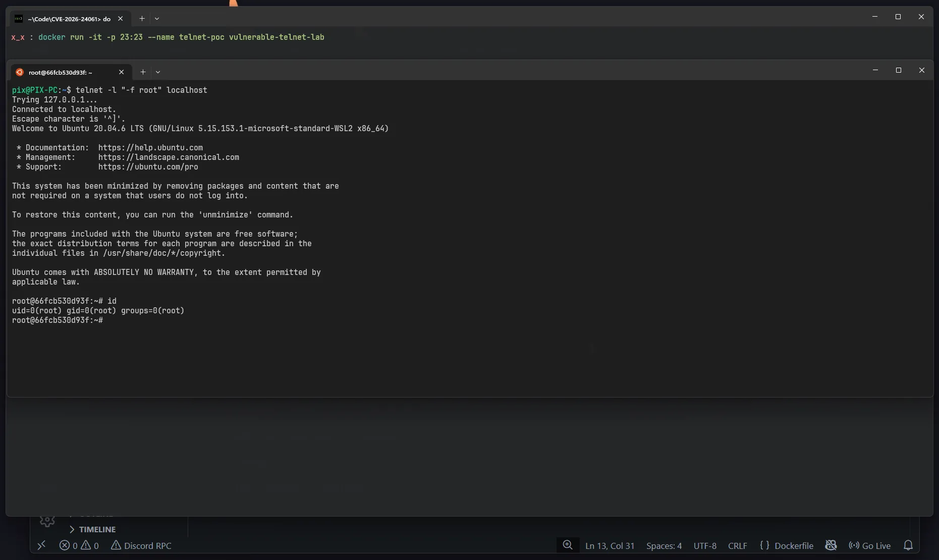The height and width of the screenshot is (560, 939).
Task: Switch to the root@66fcb530d93f terminal tab
Action: tap(62, 72)
